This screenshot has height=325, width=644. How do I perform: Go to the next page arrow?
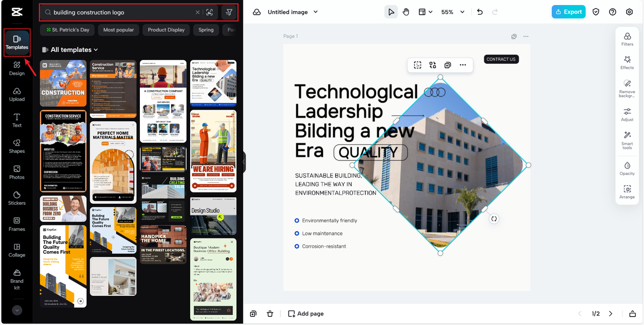point(610,313)
